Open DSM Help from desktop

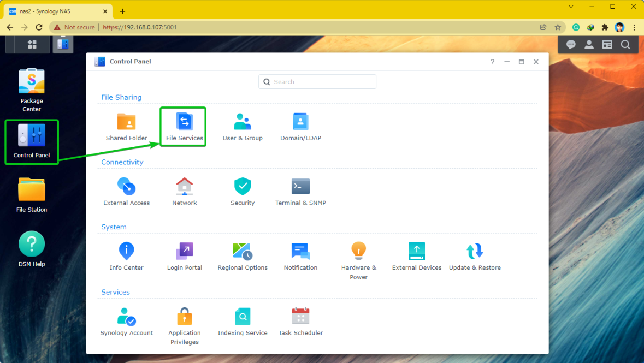pyautogui.click(x=32, y=249)
